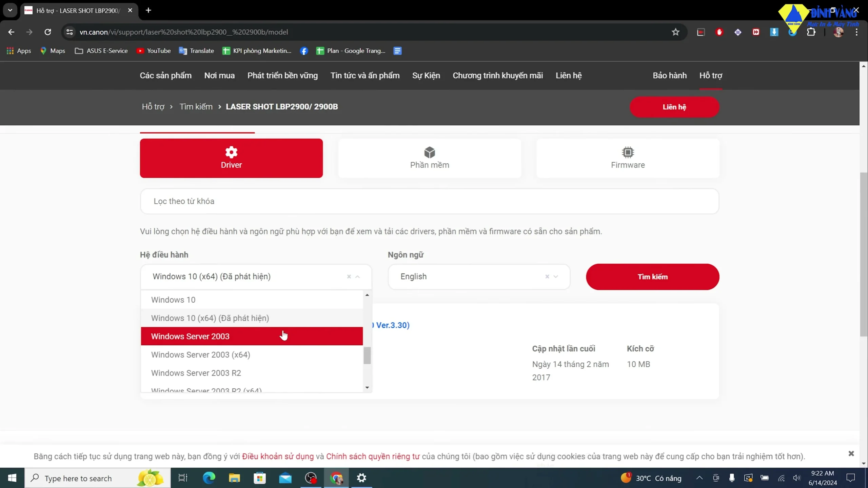The image size is (868, 488).
Task: Choose Windows 10 from the OS list
Action: pos(252,300)
